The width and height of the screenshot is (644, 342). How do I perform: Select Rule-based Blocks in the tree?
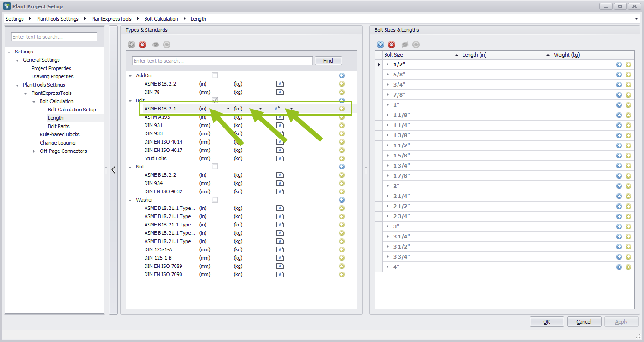59,134
